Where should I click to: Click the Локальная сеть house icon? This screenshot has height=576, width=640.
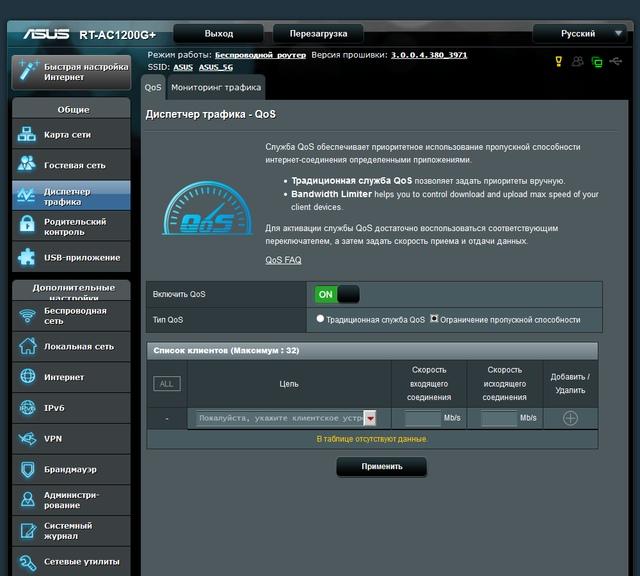pyautogui.click(x=28, y=346)
